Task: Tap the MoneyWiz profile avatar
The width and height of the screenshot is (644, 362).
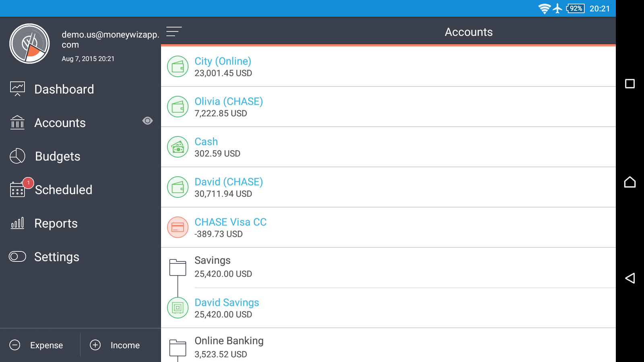Action: 29,43
